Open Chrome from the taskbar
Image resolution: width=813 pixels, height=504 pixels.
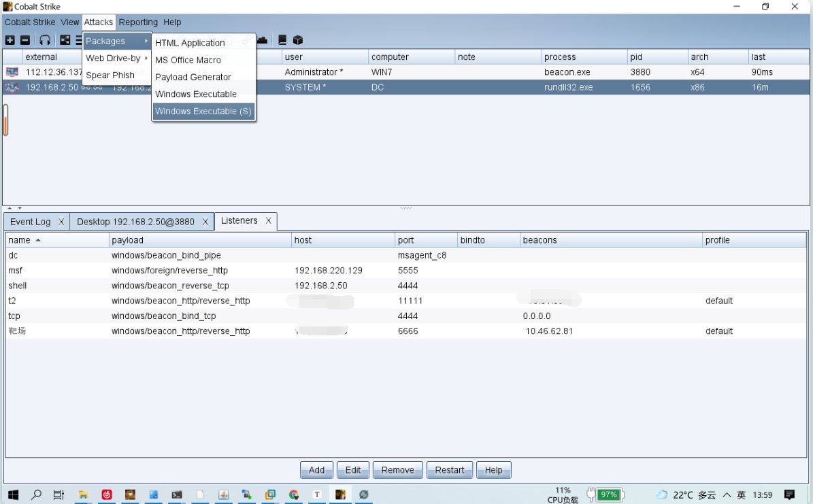pos(294,494)
